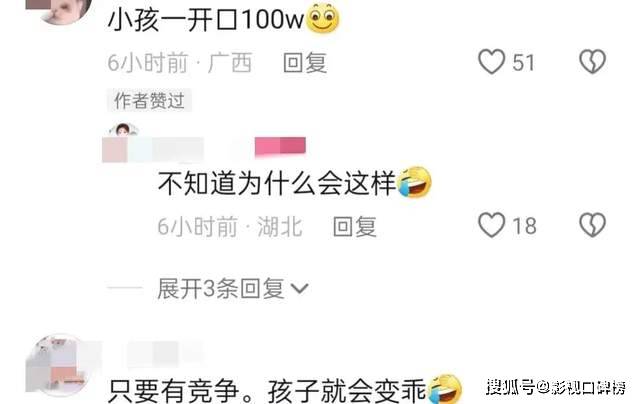Tap the comment text "小孩一开口100w"
Viewport: 640px width, 404px height.
[x=206, y=19]
